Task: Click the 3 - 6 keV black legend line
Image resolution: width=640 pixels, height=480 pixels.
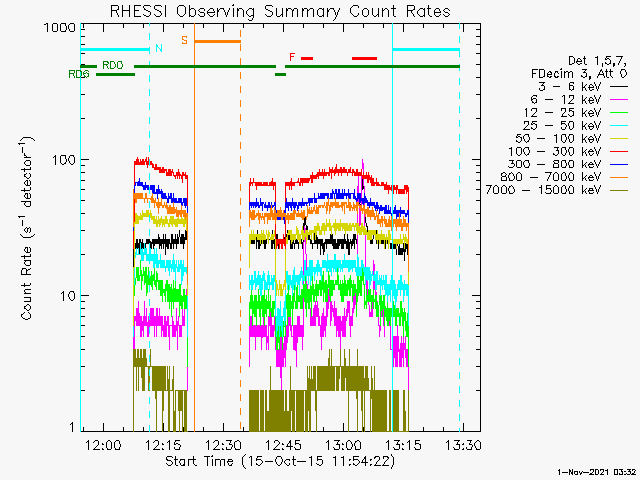Action: point(622,89)
